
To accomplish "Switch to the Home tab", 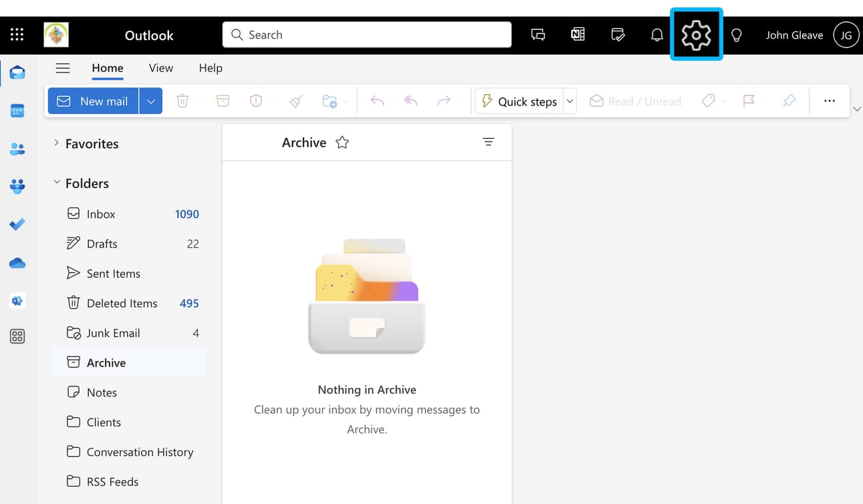I will coord(108,68).
